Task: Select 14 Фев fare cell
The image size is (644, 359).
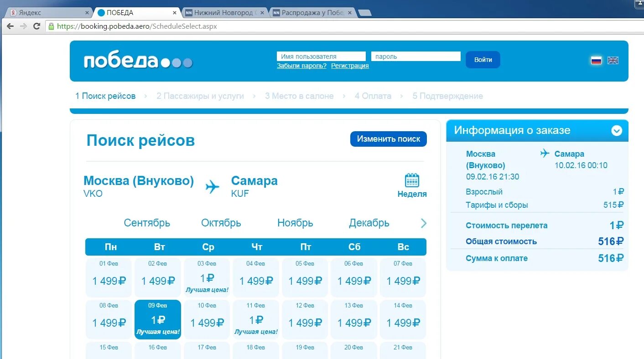Action: [403, 319]
